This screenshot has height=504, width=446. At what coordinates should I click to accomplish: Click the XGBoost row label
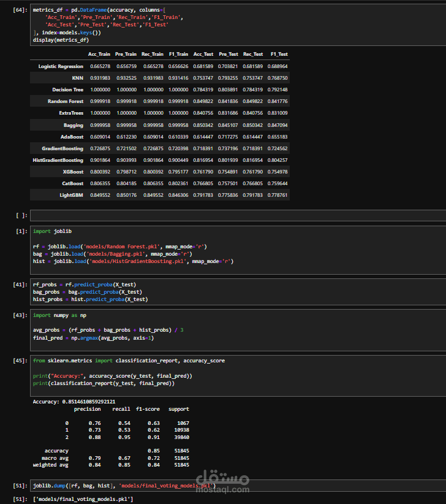pyautogui.click(x=73, y=172)
